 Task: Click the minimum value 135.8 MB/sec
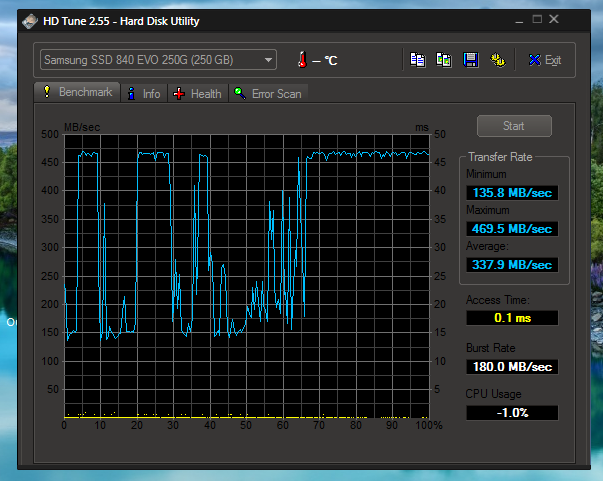click(x=512, y=193)
